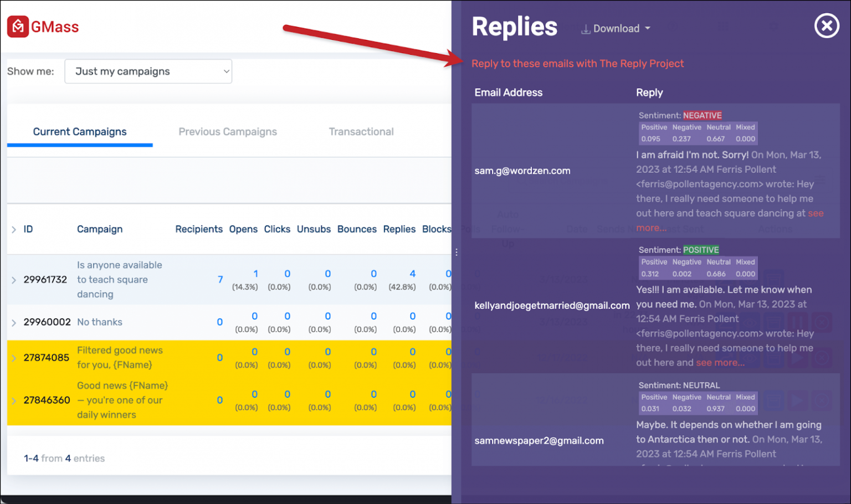The height and width of the screenshot is (504, 851).
Task: Close the Replies panel
Action: tap(827, 25)
